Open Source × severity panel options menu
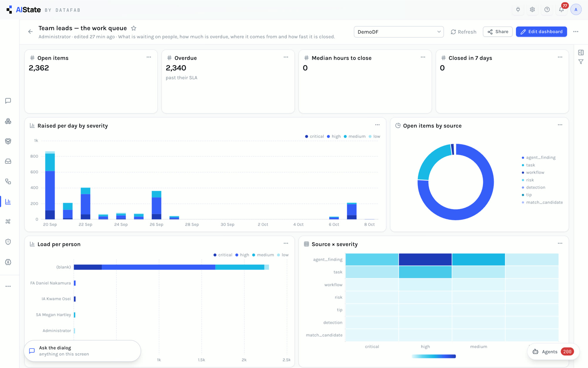588x368 pixels. click(x=560, y=243)
